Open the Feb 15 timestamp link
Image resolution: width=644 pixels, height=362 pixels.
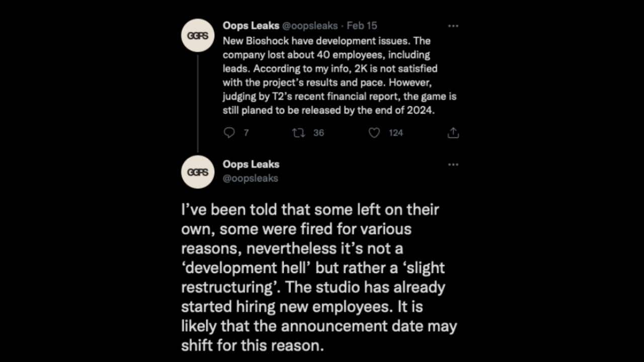(362, 26)
